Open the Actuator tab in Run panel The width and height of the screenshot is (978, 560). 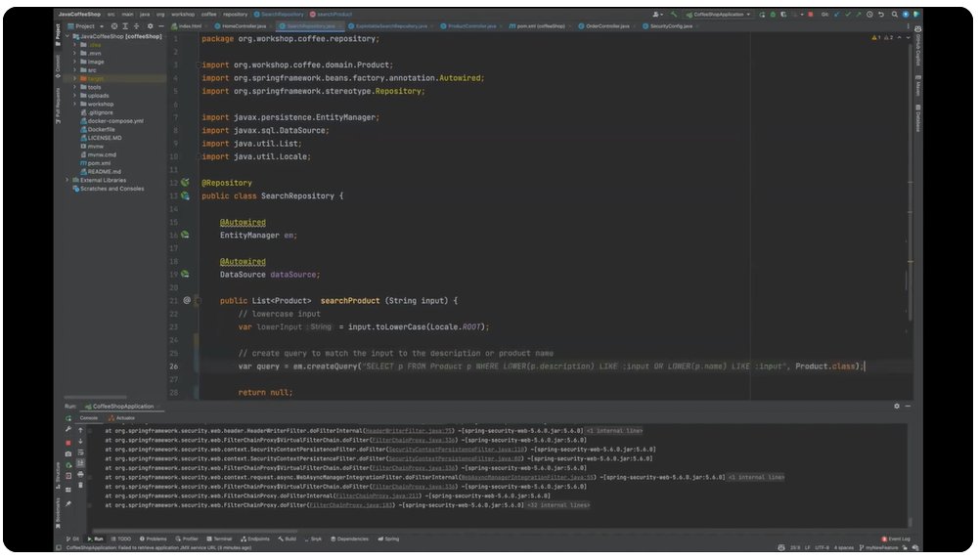(x=121, y=418)
